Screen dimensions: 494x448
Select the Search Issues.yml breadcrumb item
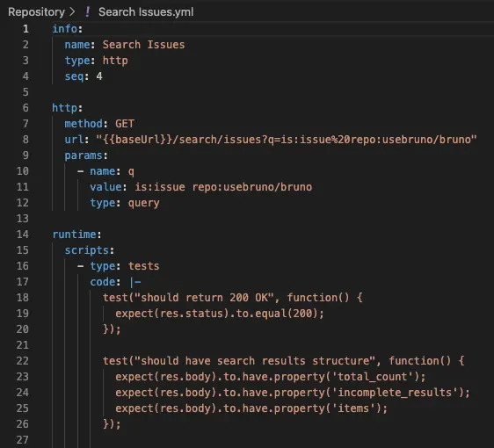146,12
